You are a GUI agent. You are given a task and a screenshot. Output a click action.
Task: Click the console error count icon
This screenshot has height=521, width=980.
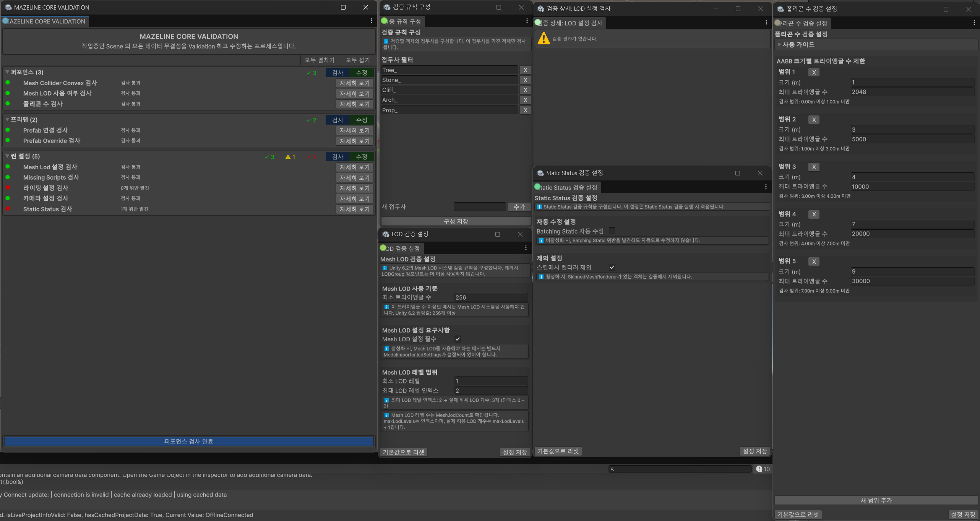tap(759, 469)
